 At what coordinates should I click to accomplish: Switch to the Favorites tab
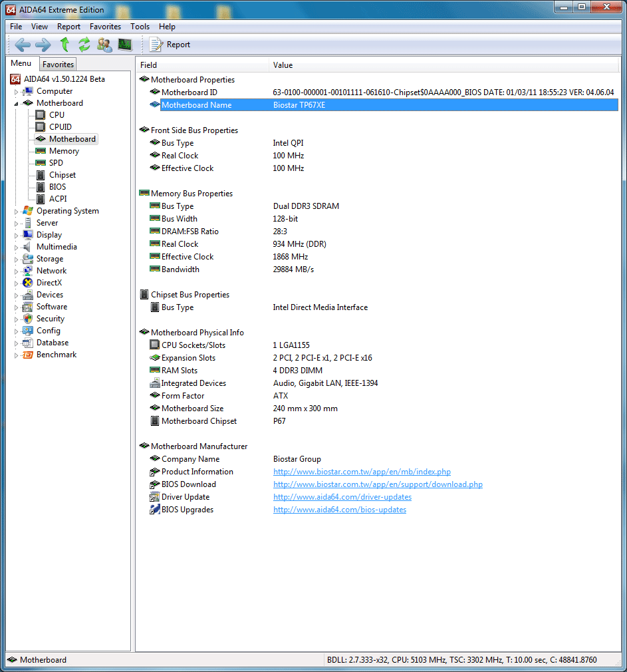59,65
